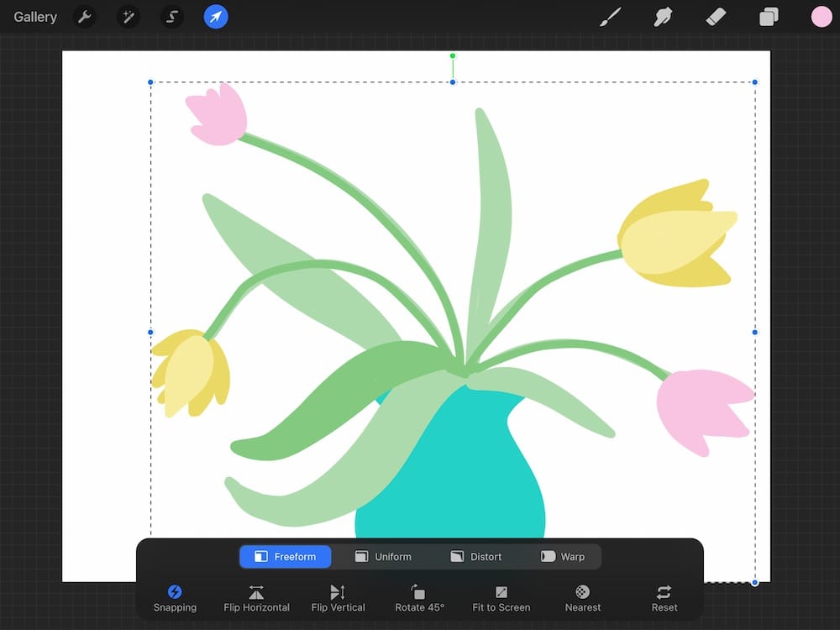Open the Layers panel
The image size is (840, 630).
pos(768,16)
